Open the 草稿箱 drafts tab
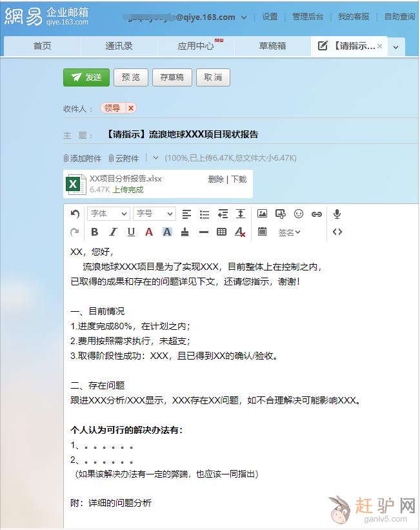The image size is (420, 530). point(272,46)
